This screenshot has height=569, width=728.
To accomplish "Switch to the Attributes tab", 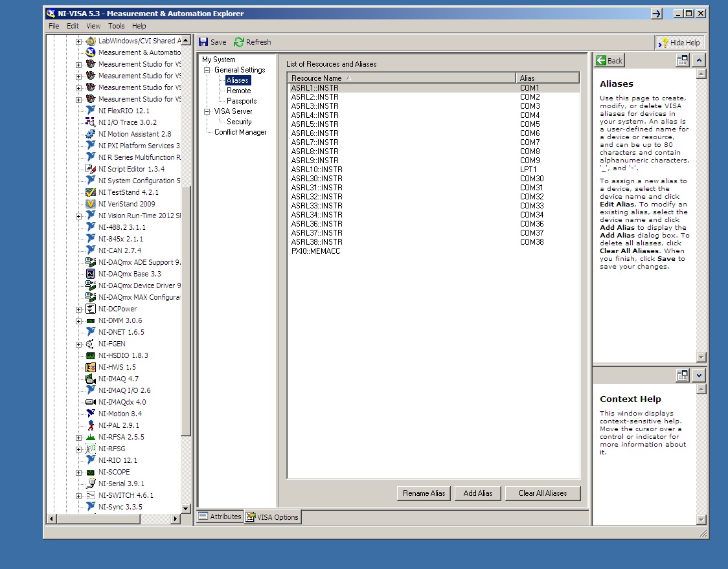I will pos(220,517).
